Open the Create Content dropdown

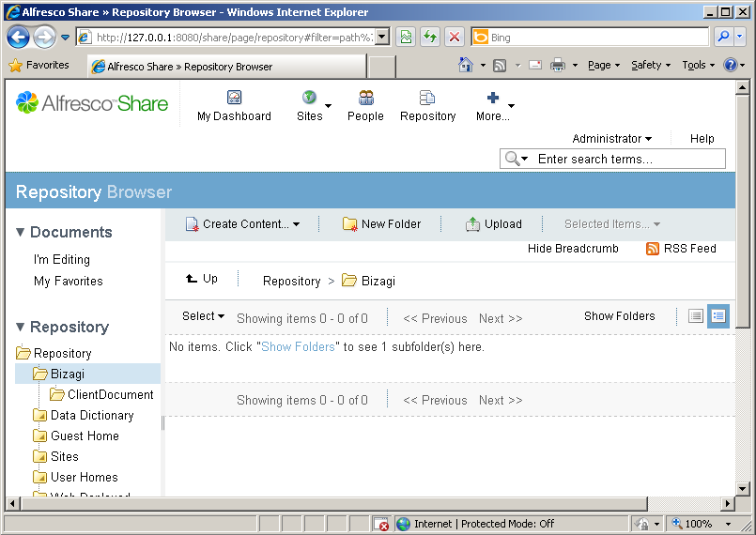tap(242, 224)
